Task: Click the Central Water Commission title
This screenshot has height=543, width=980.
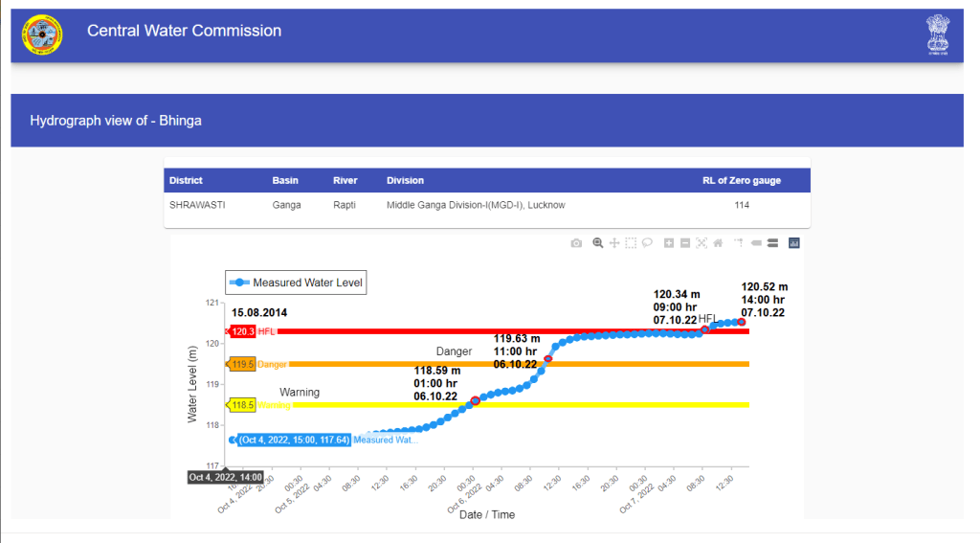Action: click(184, 31)
